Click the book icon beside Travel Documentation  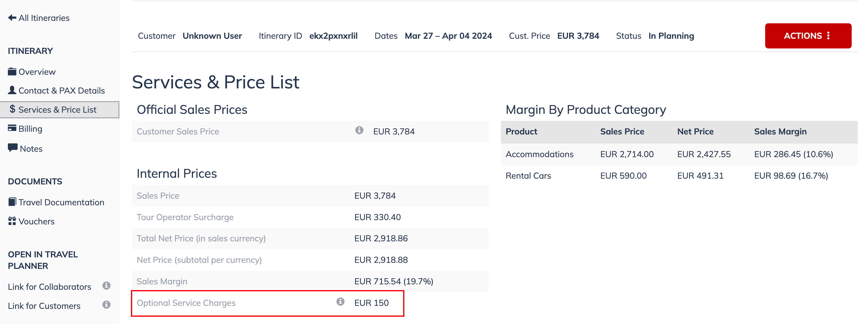coord(12,202)
